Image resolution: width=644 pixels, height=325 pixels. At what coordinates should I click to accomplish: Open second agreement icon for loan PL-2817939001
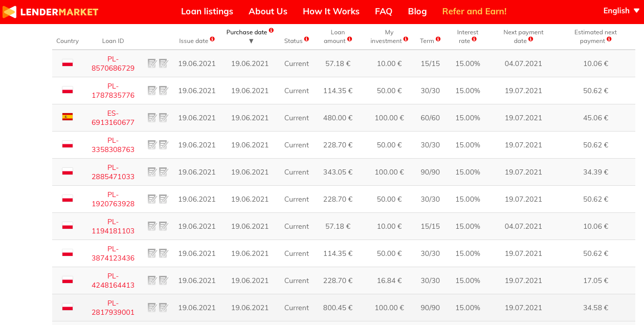[x=163, y=308]
